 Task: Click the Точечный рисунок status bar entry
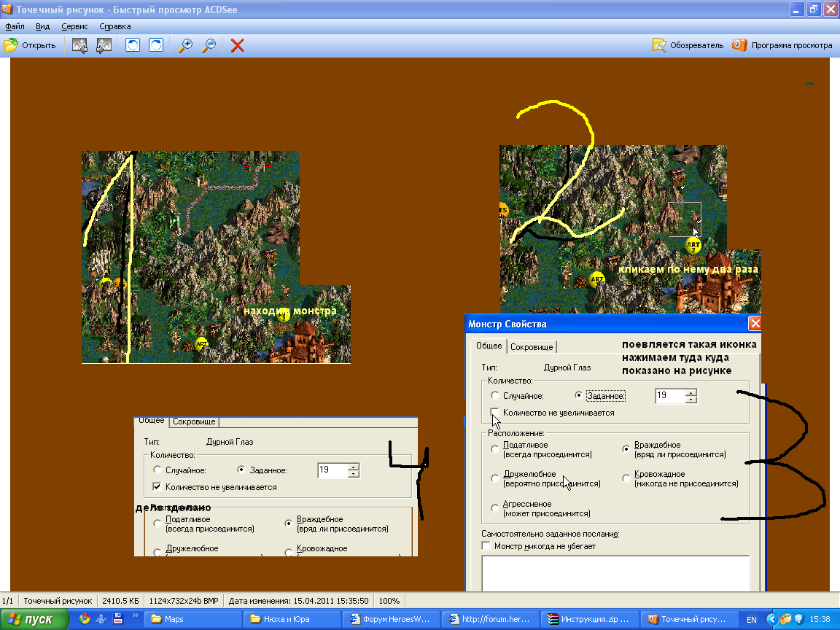tap(58, 601)
